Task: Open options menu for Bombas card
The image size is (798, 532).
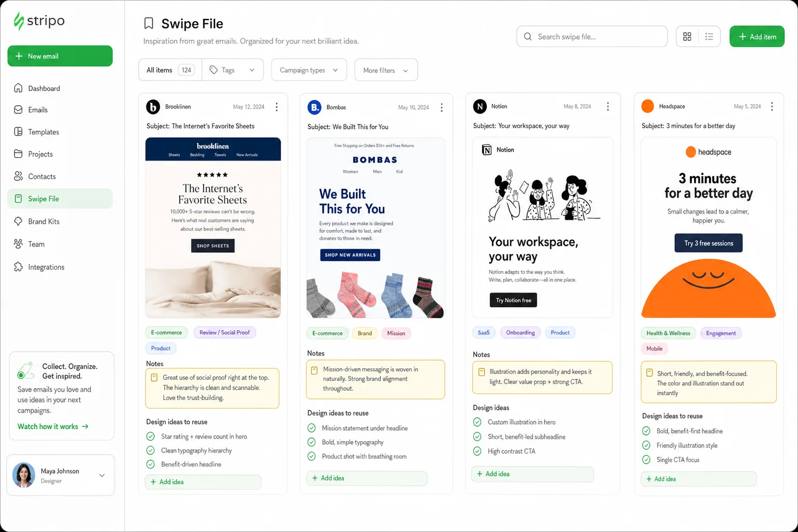Action: click(x=442, y=108)
